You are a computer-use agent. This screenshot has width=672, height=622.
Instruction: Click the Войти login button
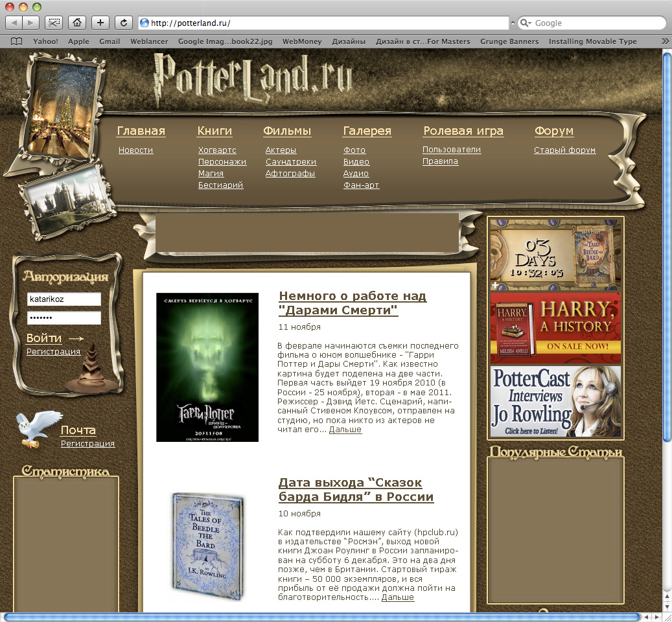tap(44, 338)
